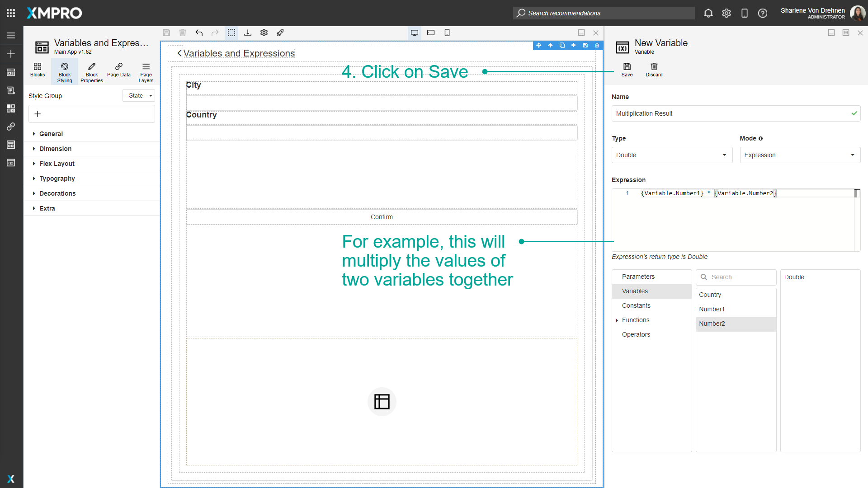The height and width of the screenshot is (488, 868).
Task: Switch to mobile preview mode
Action: coord(447,33)
